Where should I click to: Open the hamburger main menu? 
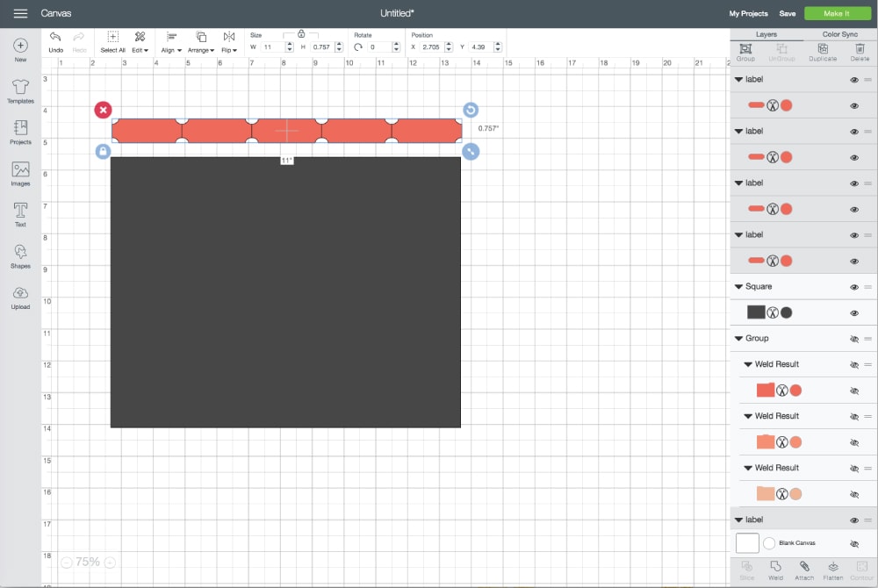pos(20,13)
